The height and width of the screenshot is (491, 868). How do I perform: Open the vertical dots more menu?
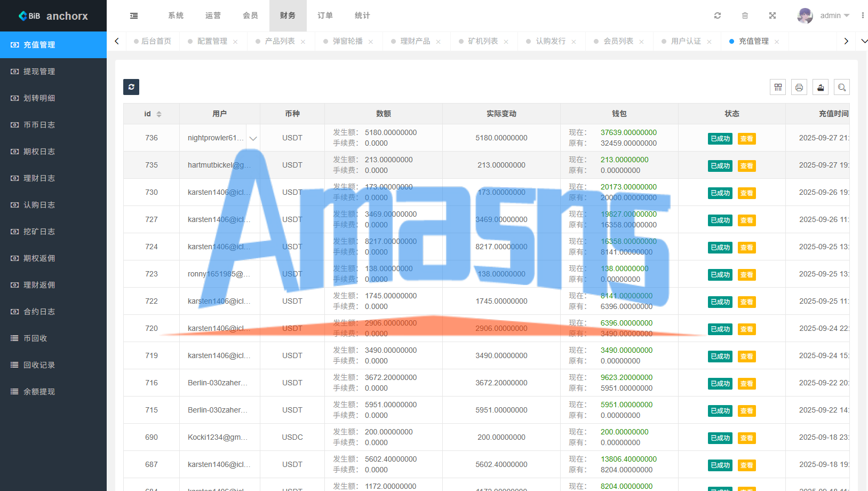(863, 15)
